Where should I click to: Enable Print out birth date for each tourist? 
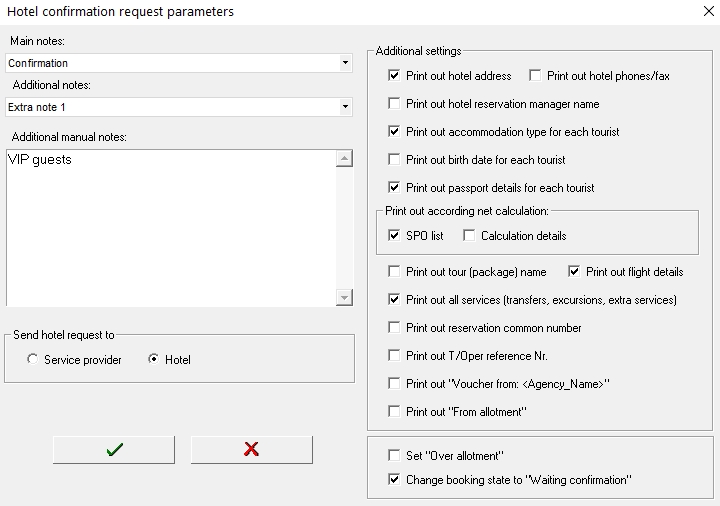394,159
